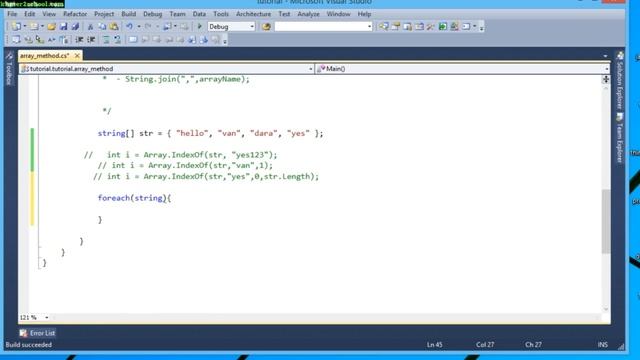Click the Col 27 status bar entry
Screen dimensions: 640x360
tap(485, 345)
